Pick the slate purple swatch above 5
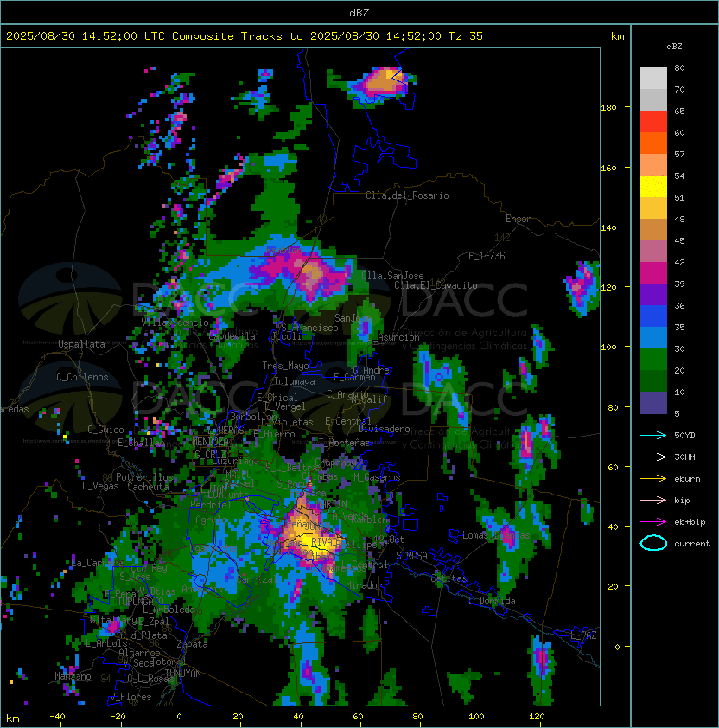Screen dimensions: 719x728 pos(653,403)
